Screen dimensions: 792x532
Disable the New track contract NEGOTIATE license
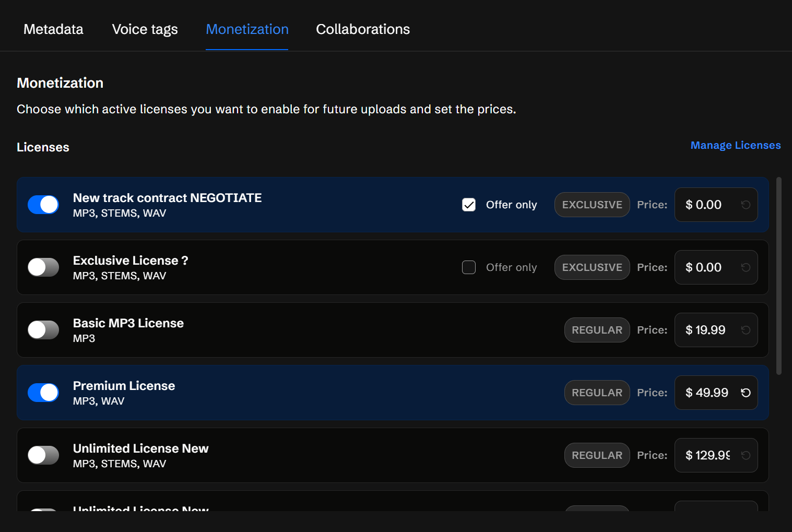43,205
